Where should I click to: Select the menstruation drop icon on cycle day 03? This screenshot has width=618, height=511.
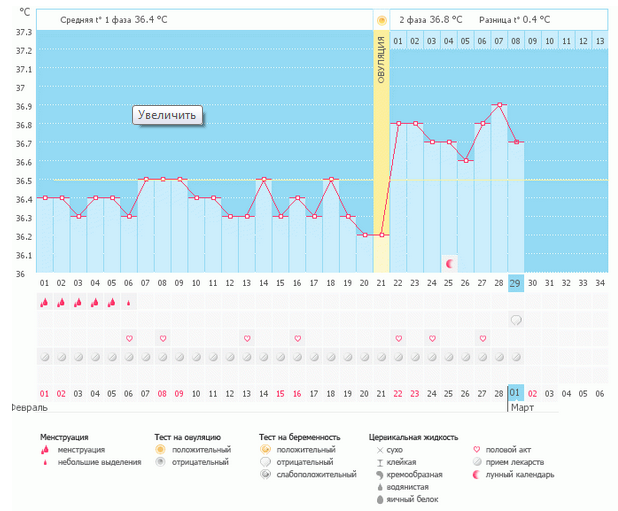click(x=78, y=302)
